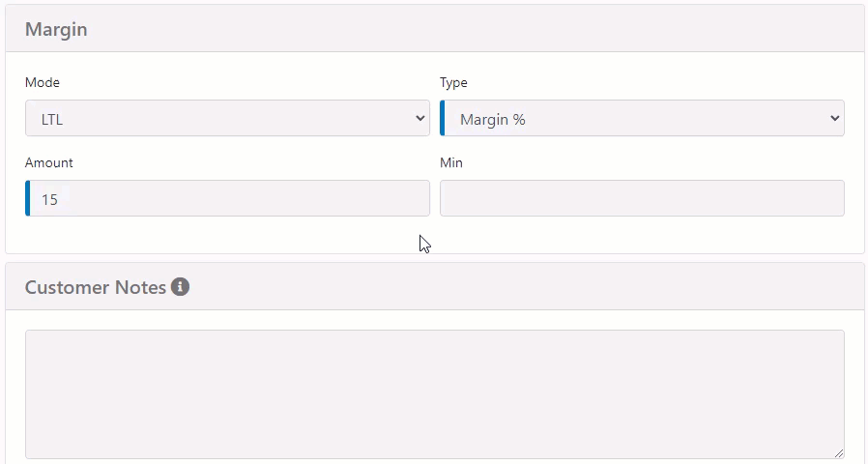868x464 pixels.
Task: Click the blue required bar on Amount field
Action: [28, 198]
